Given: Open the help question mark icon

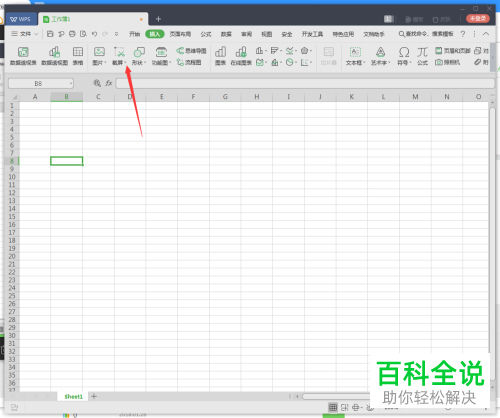Looking at the screenshot, I should click(462, 34).
